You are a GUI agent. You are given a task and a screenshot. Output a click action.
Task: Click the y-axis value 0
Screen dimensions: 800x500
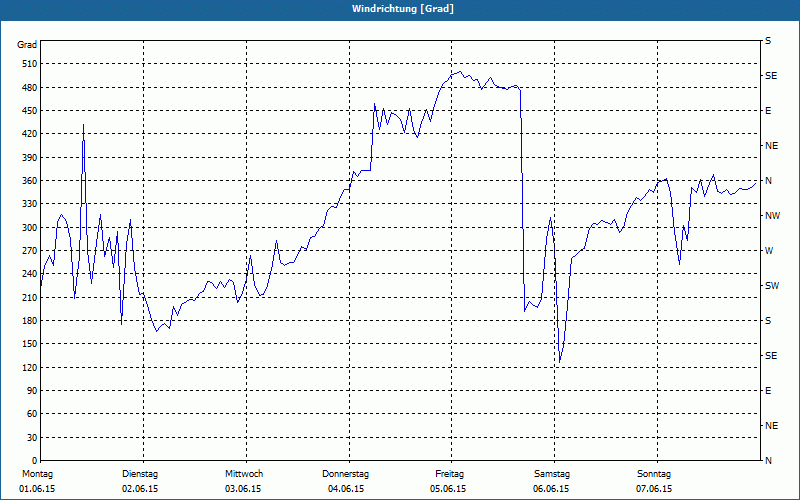(x=35, y=461)
